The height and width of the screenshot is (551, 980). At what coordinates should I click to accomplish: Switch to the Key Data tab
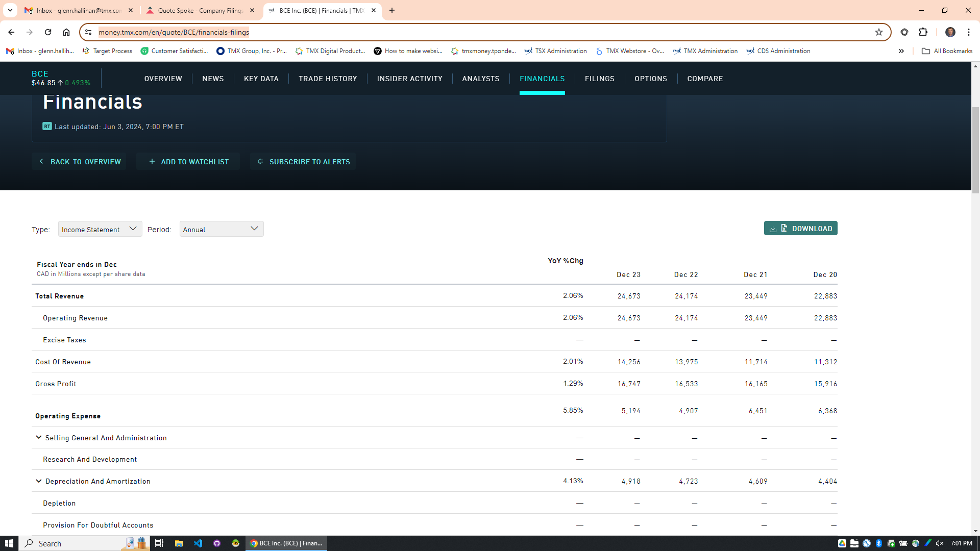pos(261,79)
